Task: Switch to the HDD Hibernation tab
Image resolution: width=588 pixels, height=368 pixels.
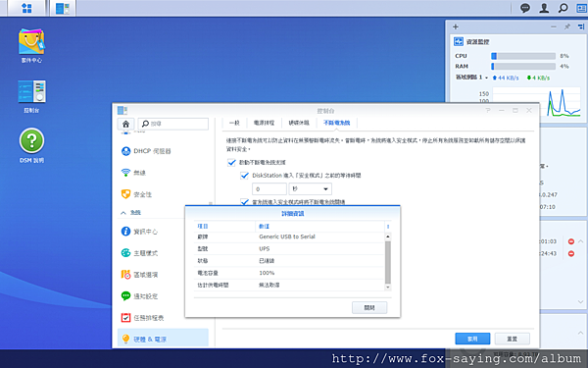Action: click(299, 123)
